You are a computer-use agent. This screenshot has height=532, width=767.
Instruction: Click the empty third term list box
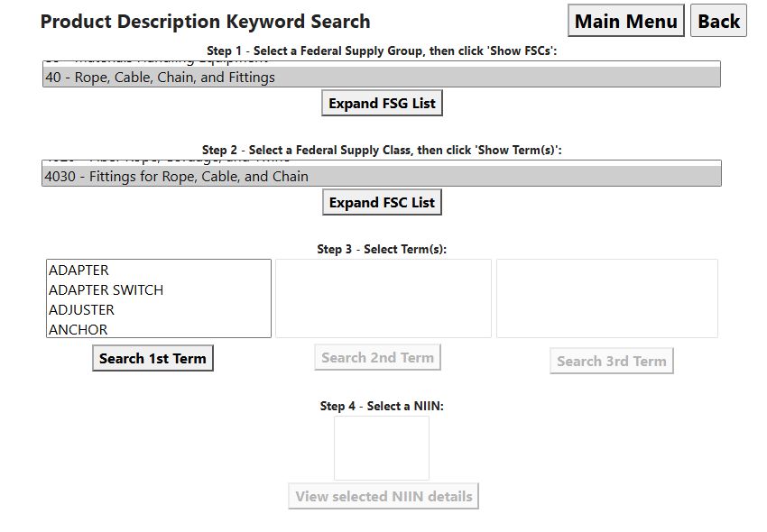tap(607, 298)
